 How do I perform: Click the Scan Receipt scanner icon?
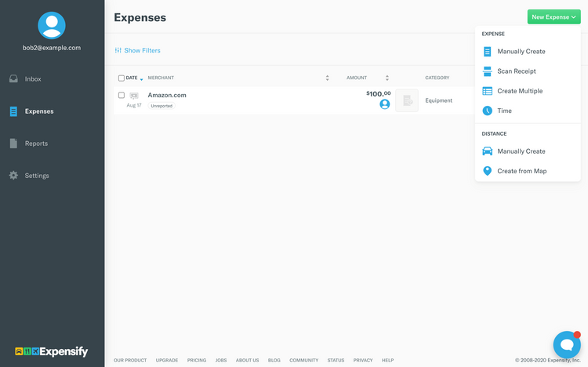point(487,71)
